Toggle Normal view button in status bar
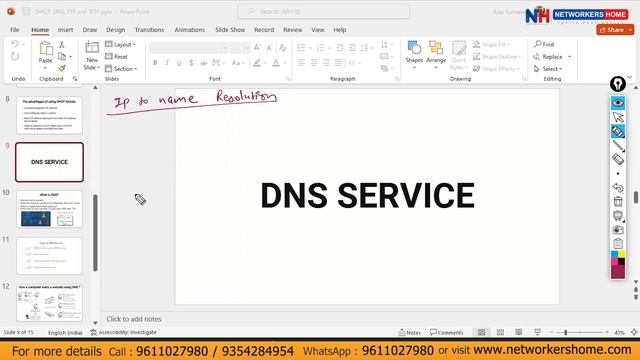Viewport: 640px width, 360px height. (x=482, y=332)
